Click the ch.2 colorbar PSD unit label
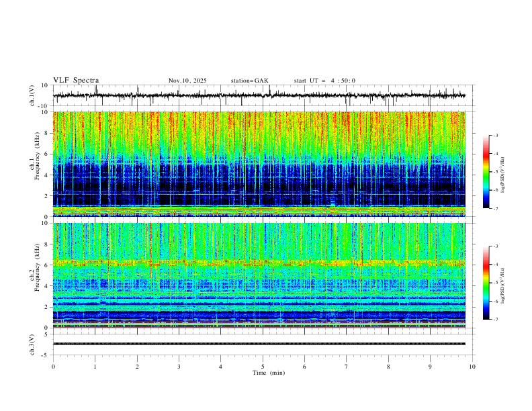Image resolution: width=532 pixels, height=411 pixels. pos(503,285)
